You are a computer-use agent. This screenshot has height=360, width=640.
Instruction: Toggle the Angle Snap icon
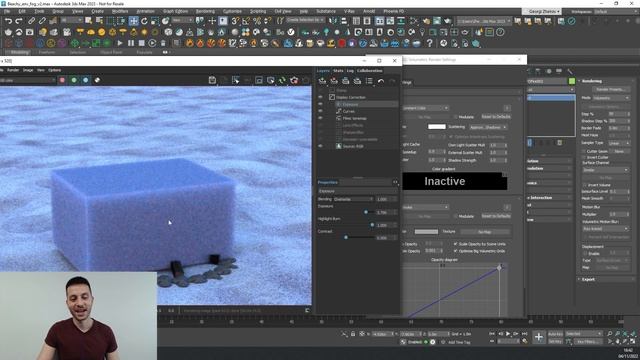pos(246,21)
